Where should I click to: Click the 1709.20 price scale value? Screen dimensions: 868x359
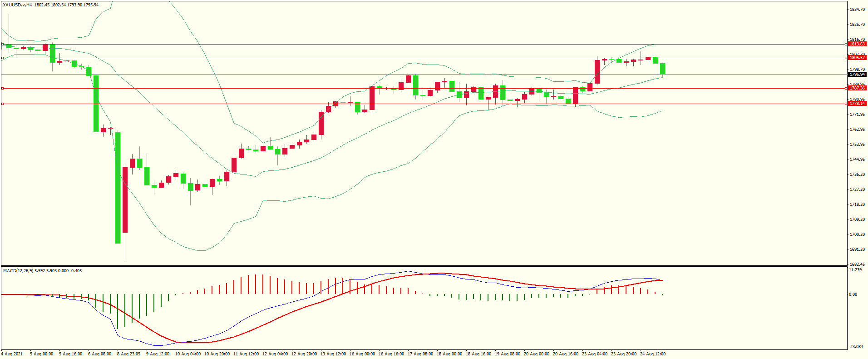coord(857,219)
